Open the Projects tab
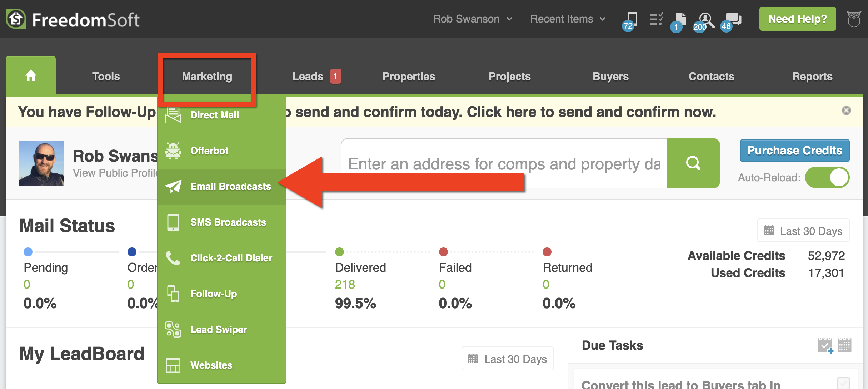 coord(510,76)
